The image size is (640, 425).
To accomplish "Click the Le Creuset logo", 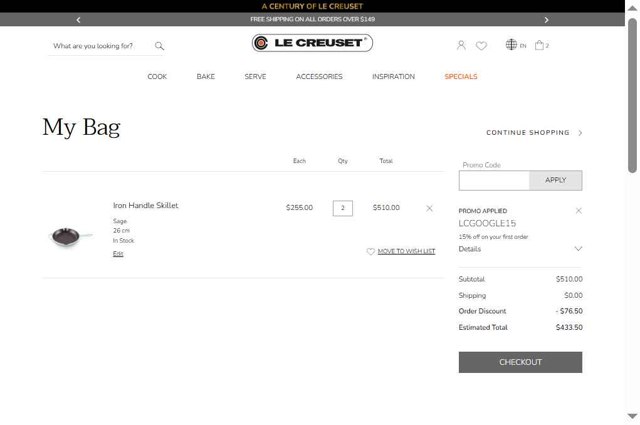I will click(x=312, y=43).
